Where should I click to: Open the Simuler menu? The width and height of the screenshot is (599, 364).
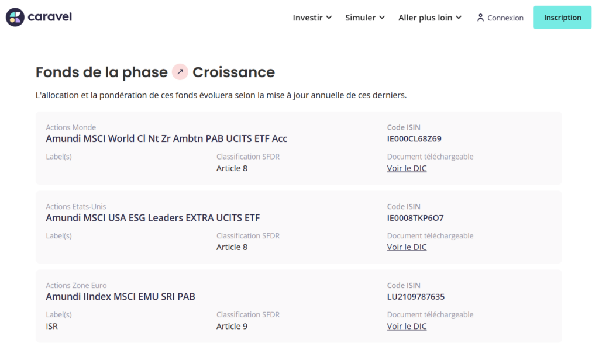365,18
